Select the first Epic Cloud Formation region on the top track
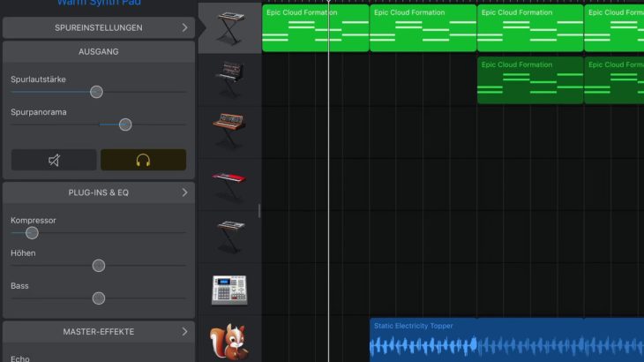This screenshot has height=362, width=644. coord(316,28)
